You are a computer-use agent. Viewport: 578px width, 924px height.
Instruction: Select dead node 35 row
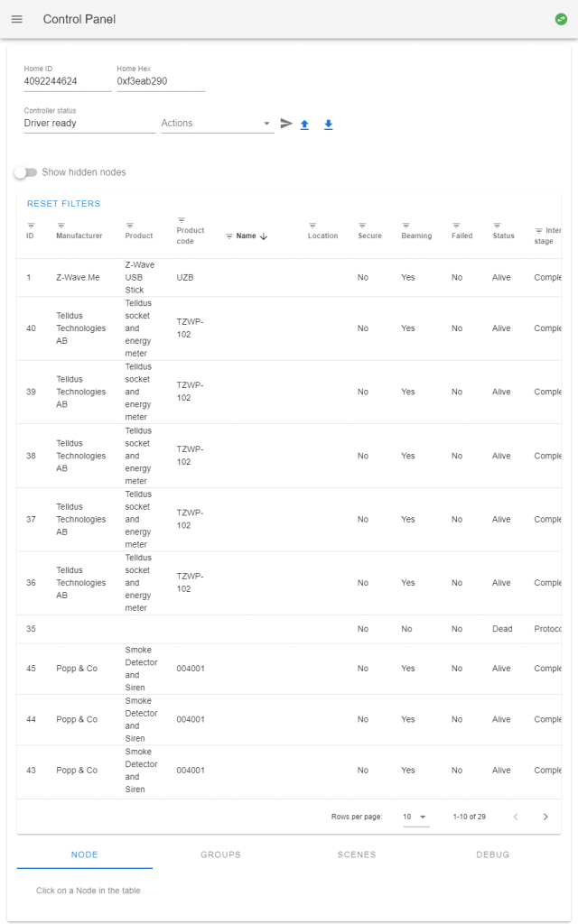click(x=289, y=629)
